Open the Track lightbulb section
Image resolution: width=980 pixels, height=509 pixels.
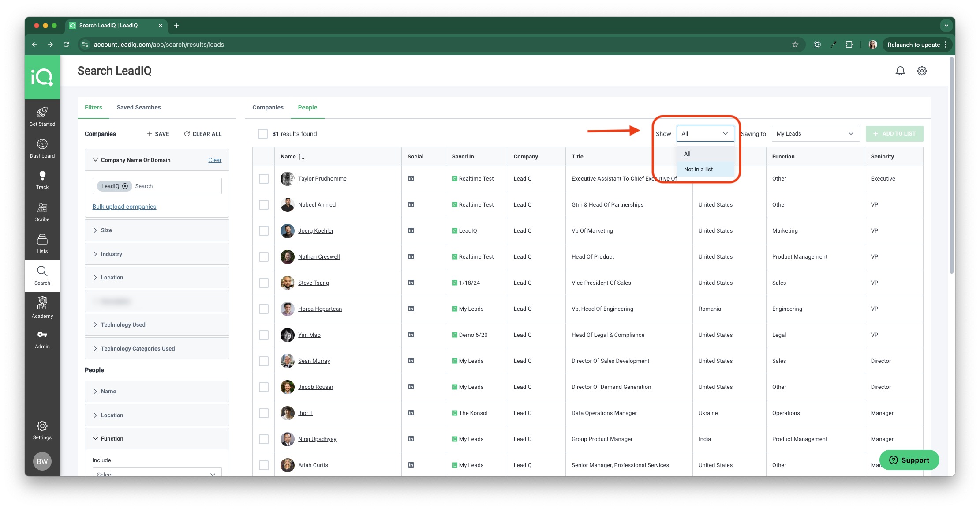click(x=42, y=180)
